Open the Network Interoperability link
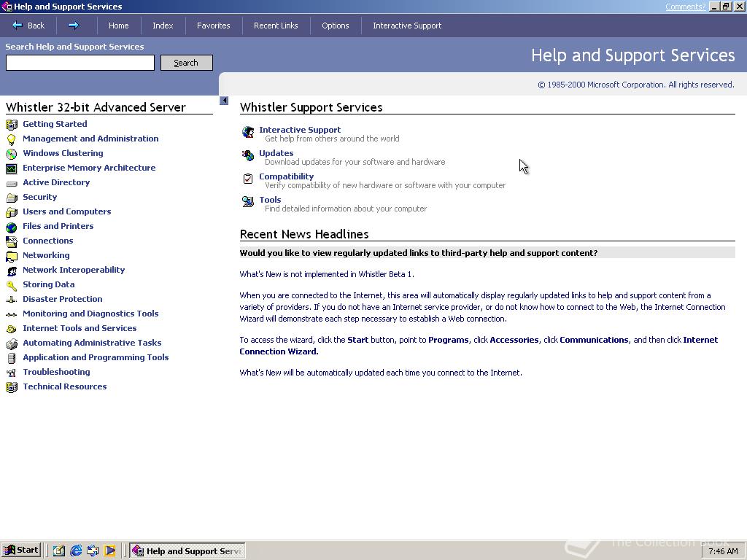 [74, 270]
